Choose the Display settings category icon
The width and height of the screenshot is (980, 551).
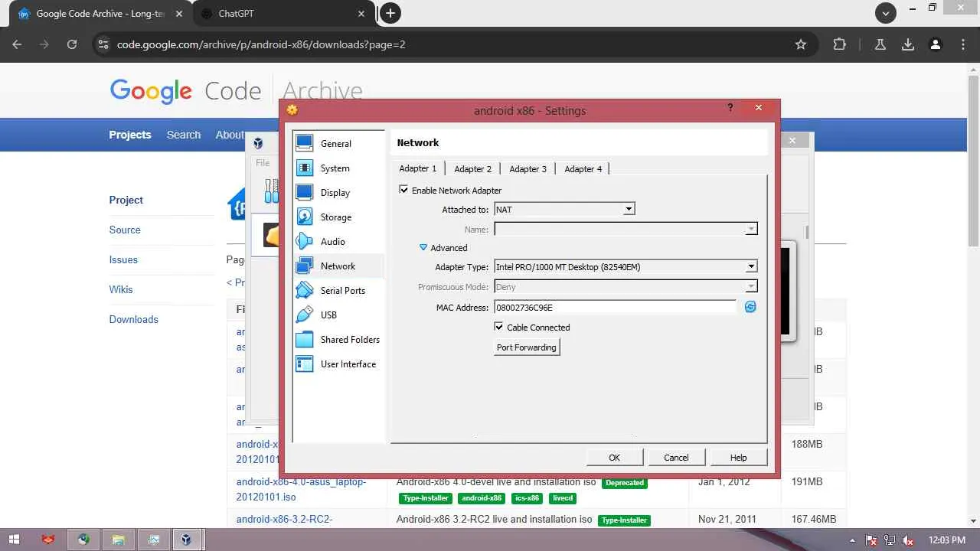305,192
